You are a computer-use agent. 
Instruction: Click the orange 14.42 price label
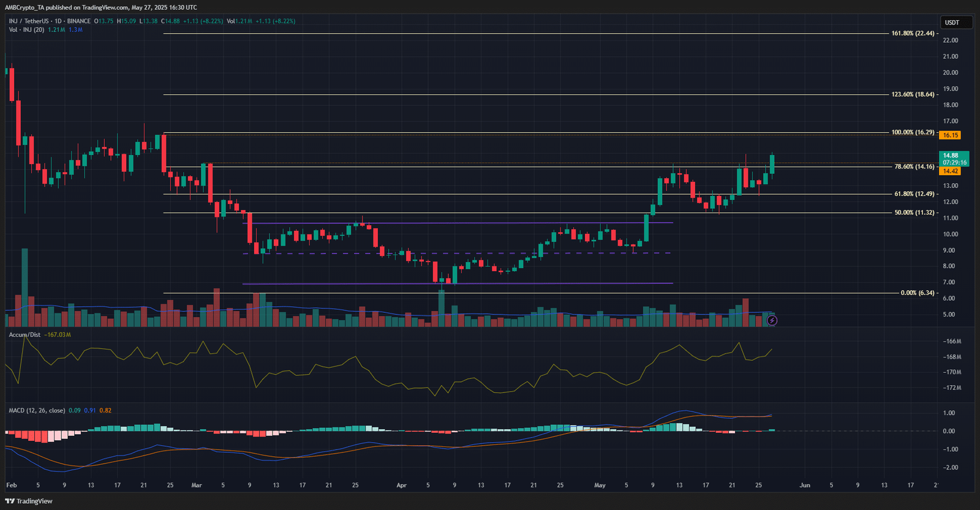click(950, 171)
